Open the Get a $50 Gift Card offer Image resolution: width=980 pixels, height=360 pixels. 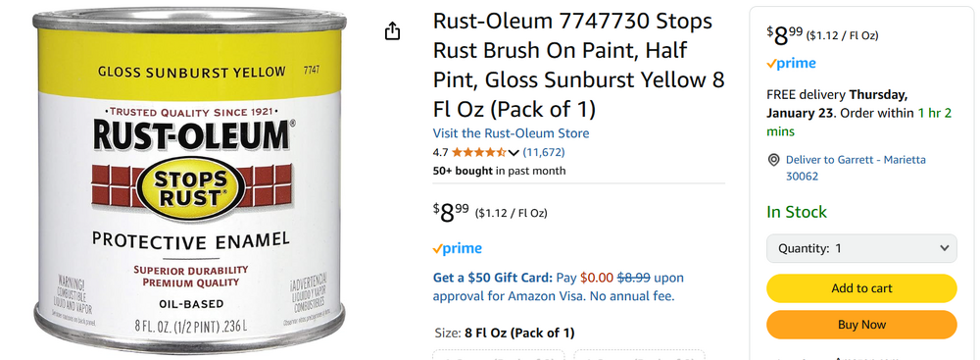point(493,278)
